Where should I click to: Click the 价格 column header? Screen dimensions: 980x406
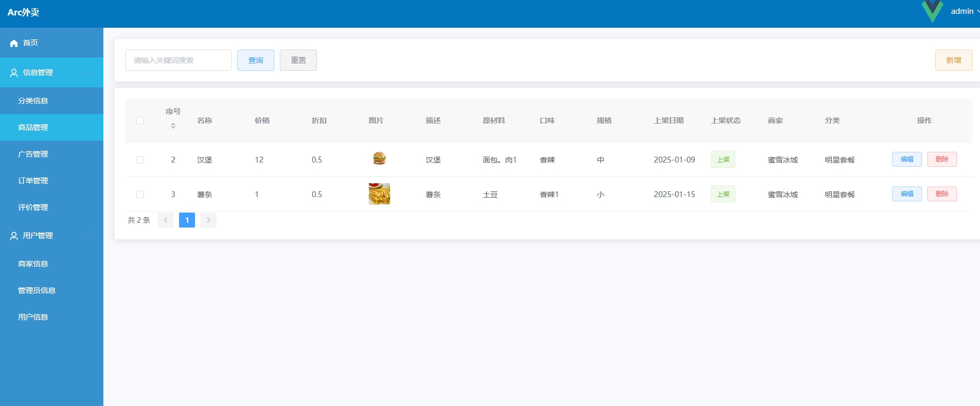(x=262, y=120)
